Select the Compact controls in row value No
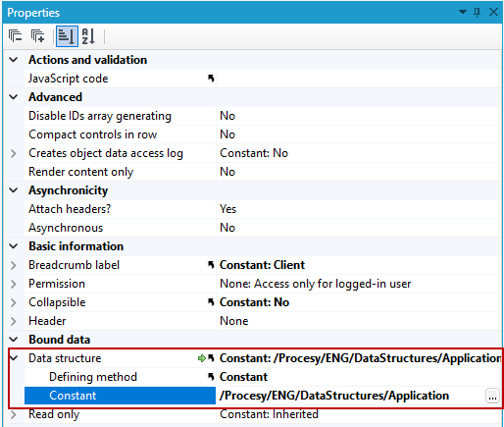 point(227,134)
